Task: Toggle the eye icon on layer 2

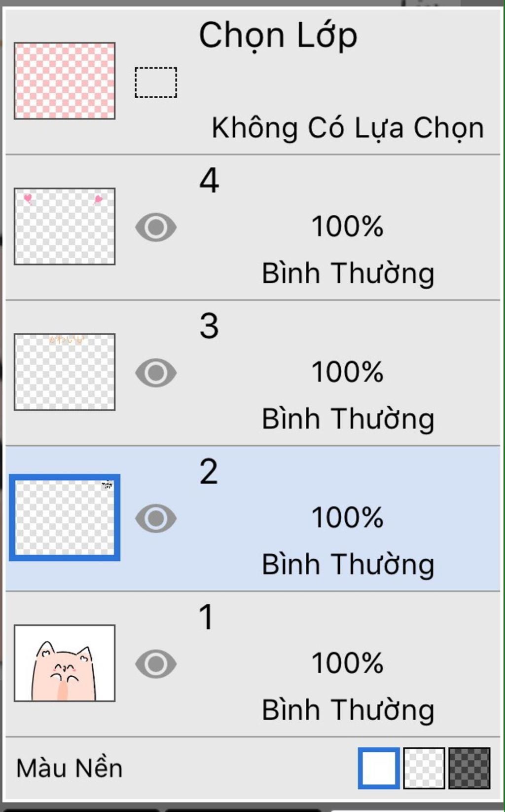Action: pos(156,518)
